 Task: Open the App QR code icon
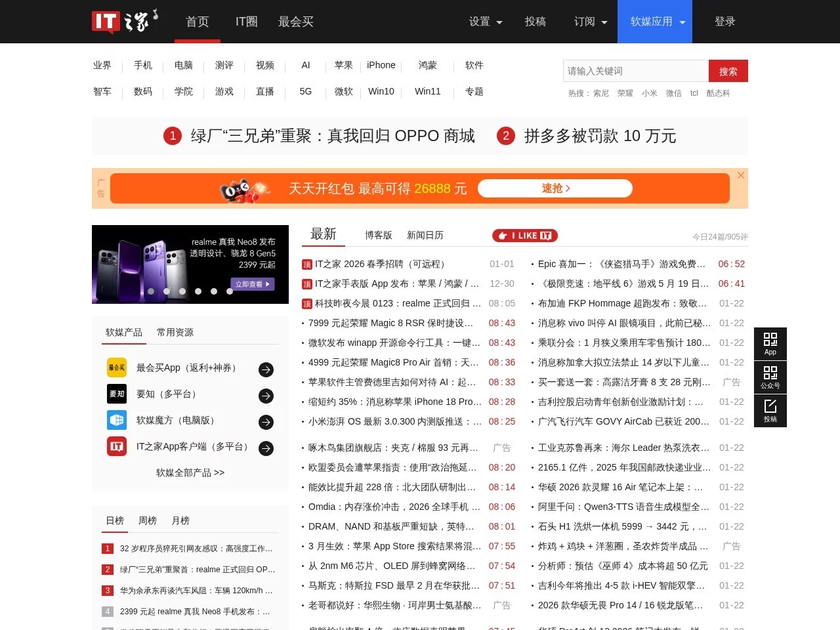770,343
